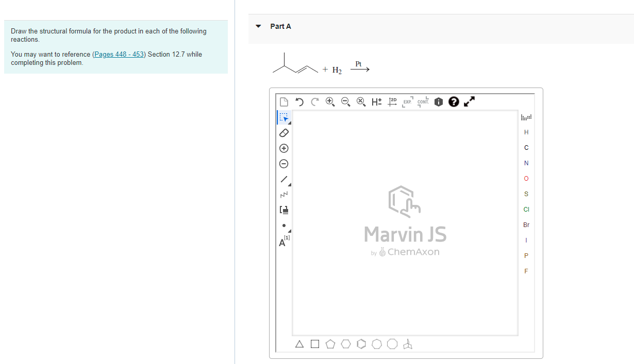Open the Pages 448 - 453 link
This screenshot has width=634, height=364.
click(119, 54)
